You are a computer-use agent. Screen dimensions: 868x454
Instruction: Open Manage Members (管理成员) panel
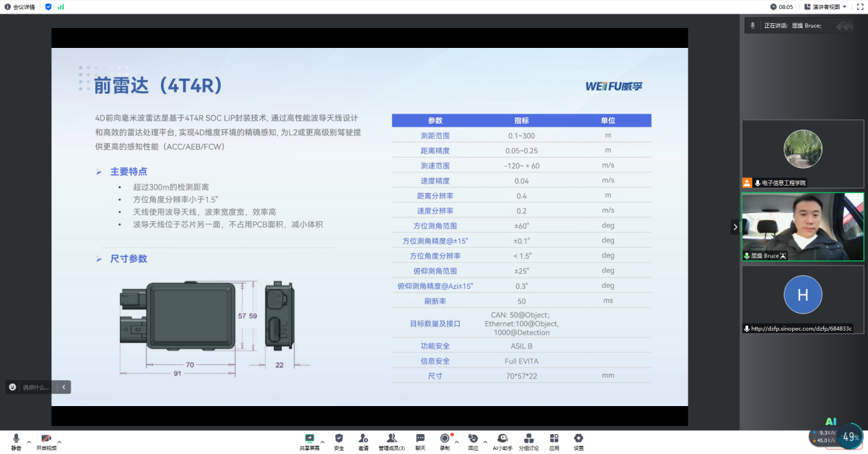click(x=391, y=439)
